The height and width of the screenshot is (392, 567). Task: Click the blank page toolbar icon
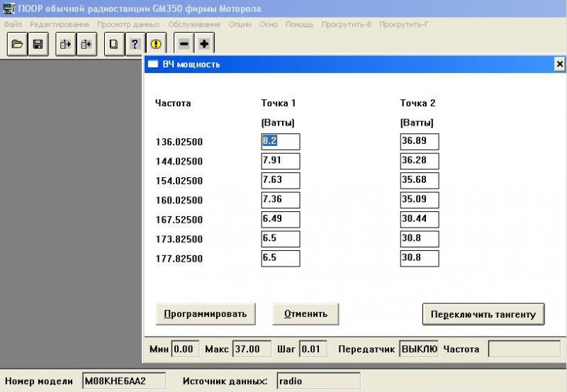click(114, 44)
